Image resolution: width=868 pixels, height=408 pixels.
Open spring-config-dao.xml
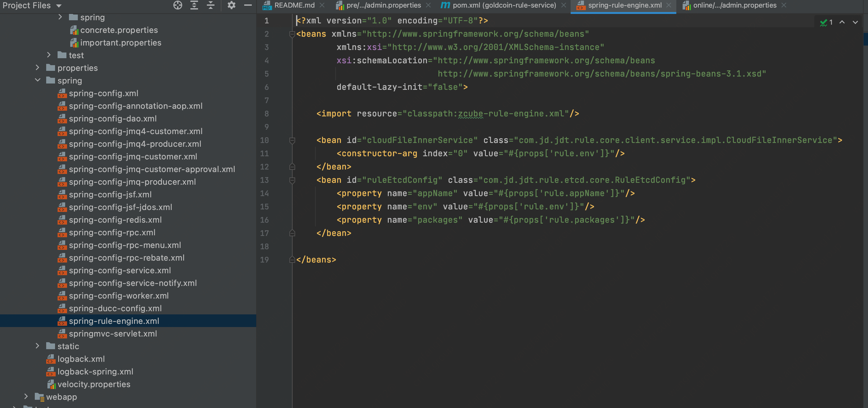pyautogui.click(x=113, y=118)
